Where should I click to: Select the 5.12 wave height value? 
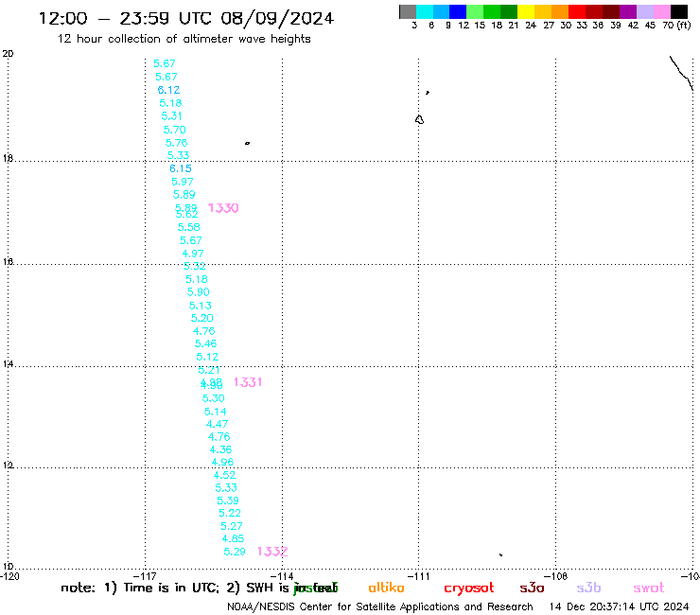point(207,357)
